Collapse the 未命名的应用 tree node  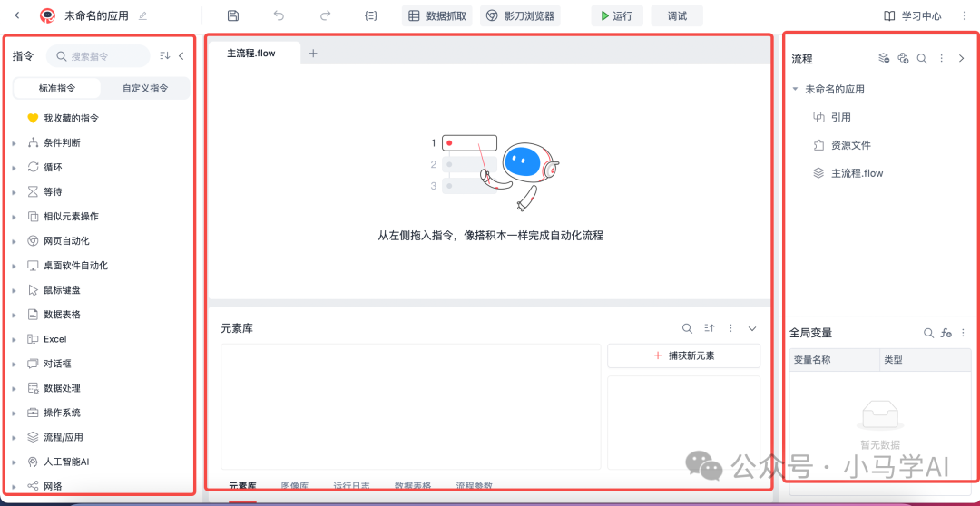(x=795, y=90)
